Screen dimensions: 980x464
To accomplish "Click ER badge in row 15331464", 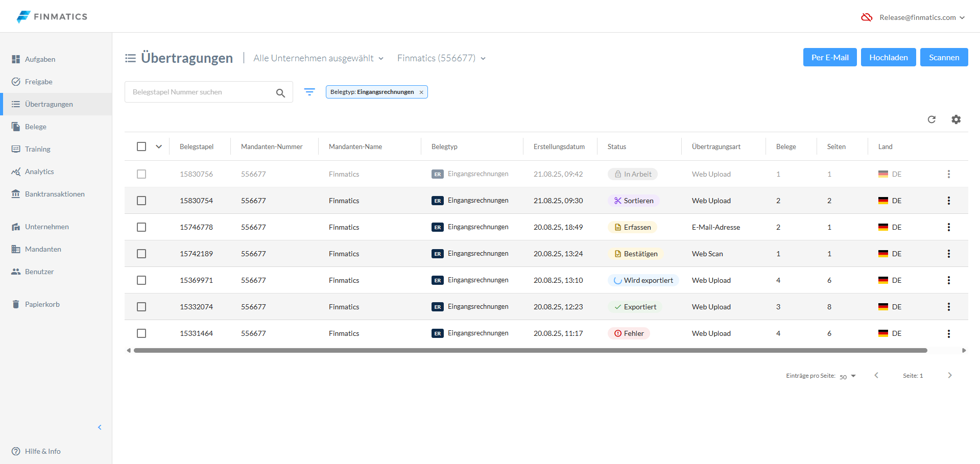I will click(438, 333).
